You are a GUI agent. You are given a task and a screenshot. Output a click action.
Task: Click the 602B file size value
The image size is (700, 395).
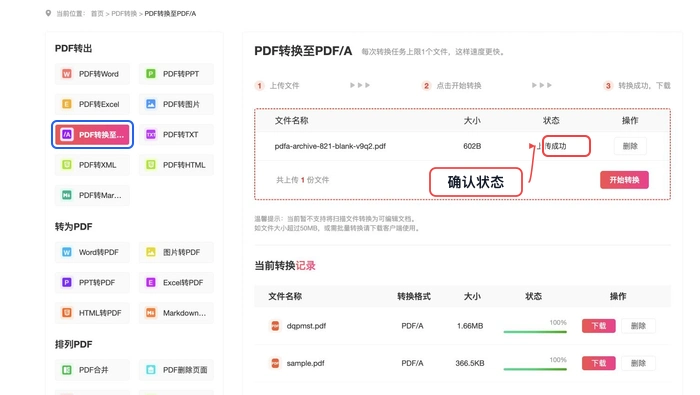point(472,146)
